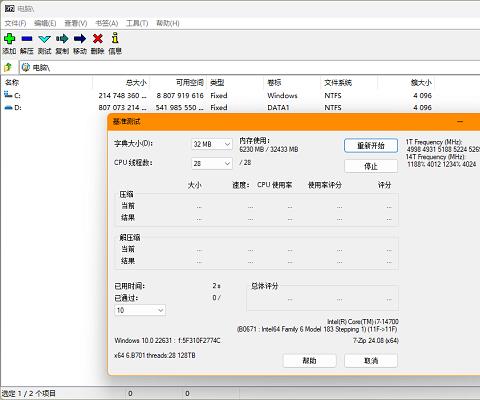This screenshot has height=400, width=480.
Task: Click the benchmark Help (帮助) button
Action: [309, 361]
